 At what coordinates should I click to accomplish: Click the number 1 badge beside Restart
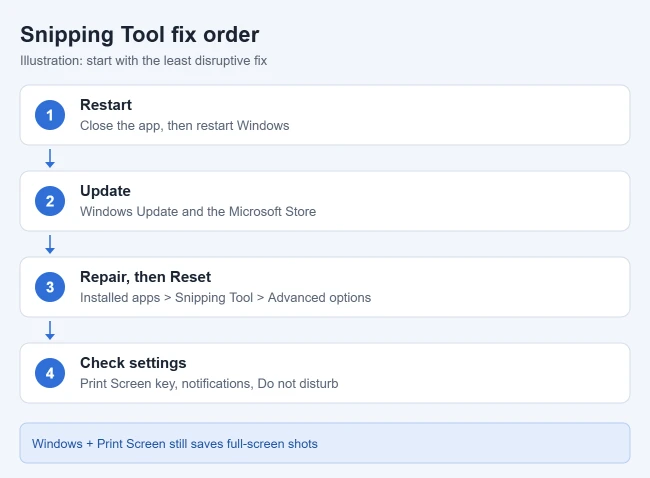50,115
